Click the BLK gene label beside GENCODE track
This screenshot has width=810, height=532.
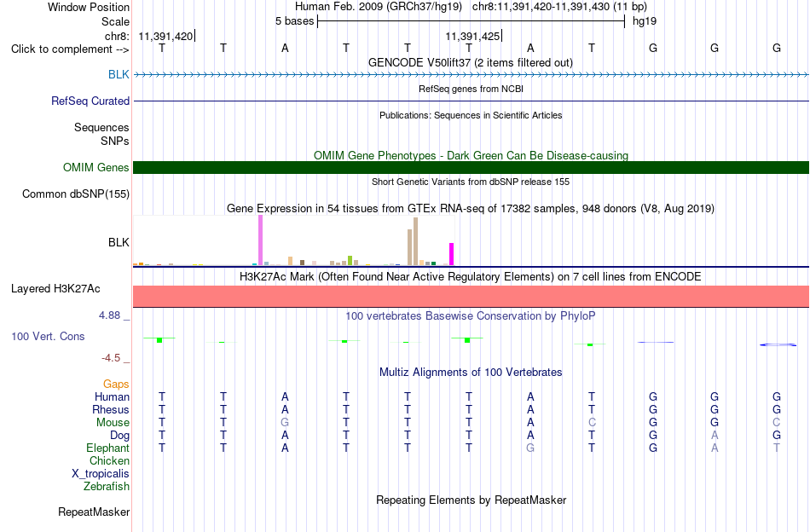pos(119,74)
